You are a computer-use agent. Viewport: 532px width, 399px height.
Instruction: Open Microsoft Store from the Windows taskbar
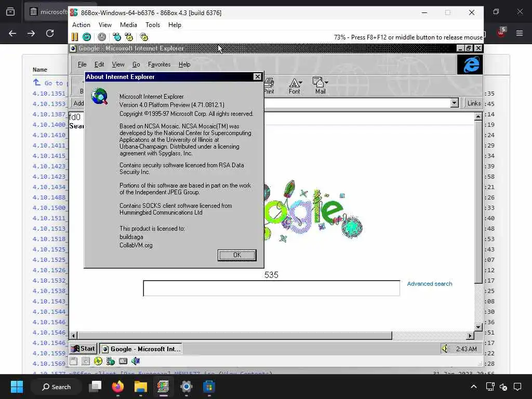pos(209,387)
